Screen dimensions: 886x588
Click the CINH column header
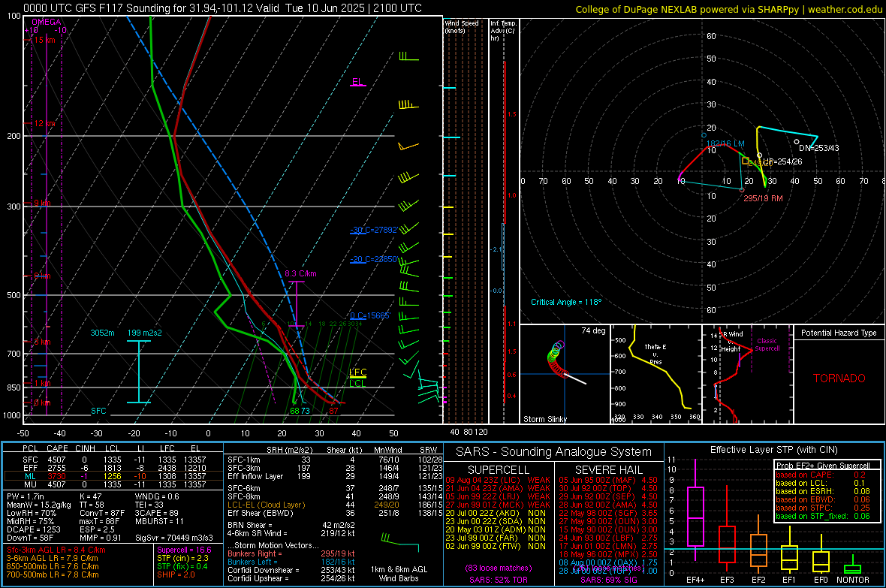[x=85, y=449]
